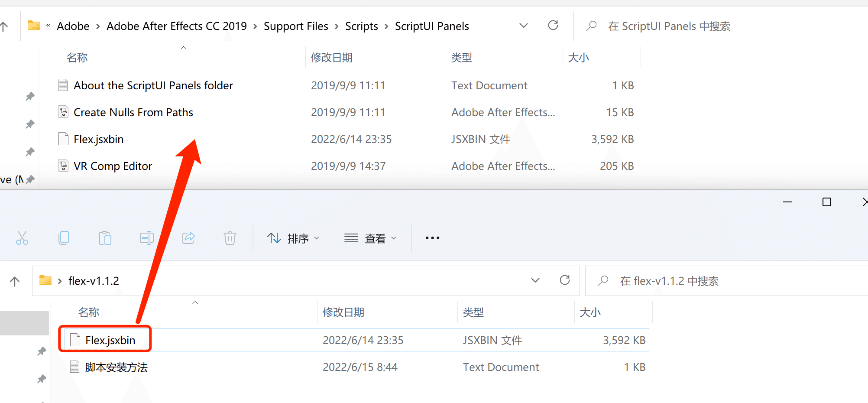The height and width of the screenshot is (403, 868).
Task: Refresh the ScriptUI Panels folder
Action: click(553, 26)
